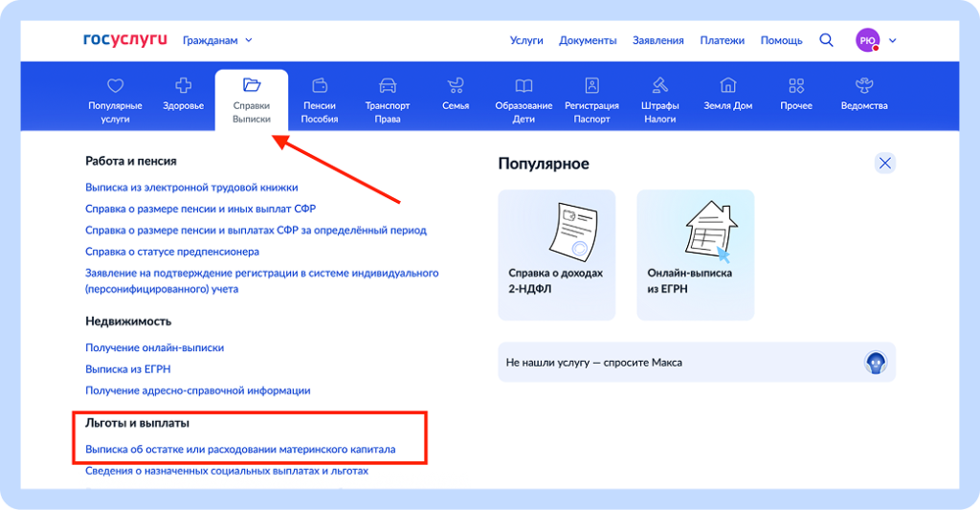Open Сведения о назначенных социальных выплатах
980x510 pixels.
227,471
